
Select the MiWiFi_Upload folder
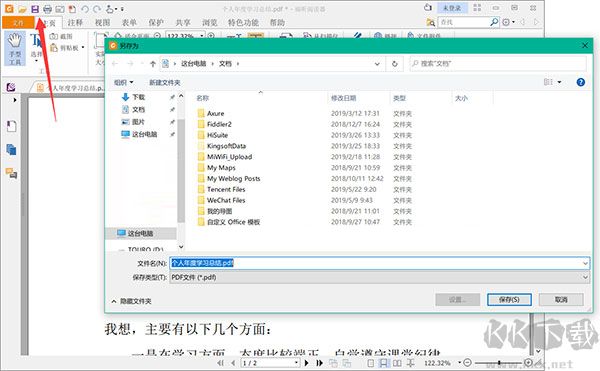tap(229, 157)
